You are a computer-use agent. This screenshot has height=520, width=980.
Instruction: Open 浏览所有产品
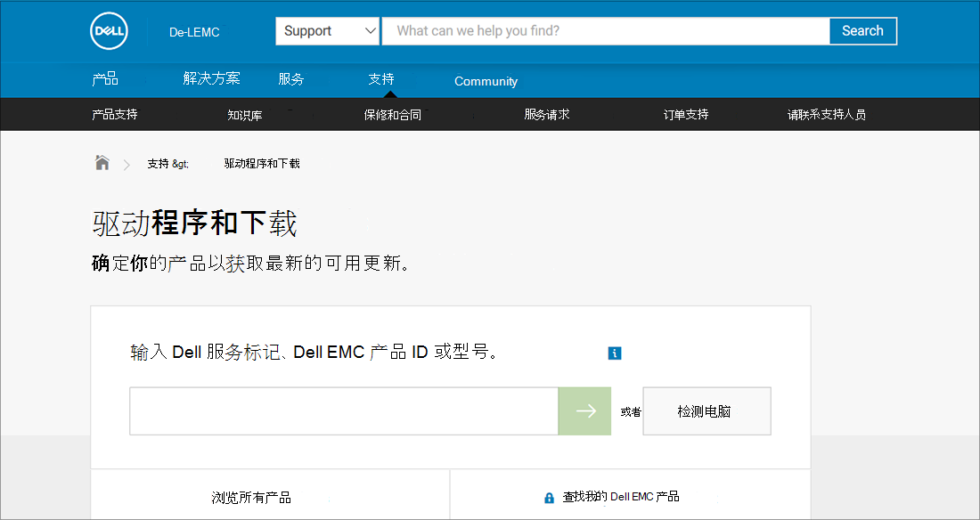coord(251,498)
